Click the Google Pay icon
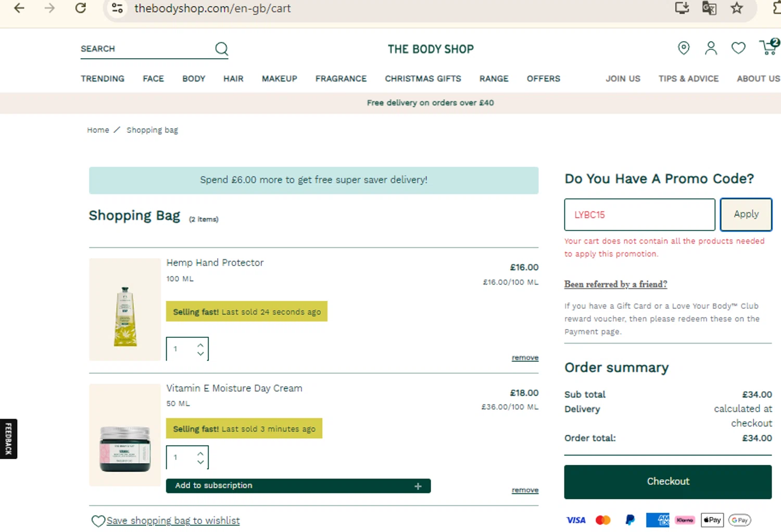The width and height of the screenshot is (781, 532). 739,520
